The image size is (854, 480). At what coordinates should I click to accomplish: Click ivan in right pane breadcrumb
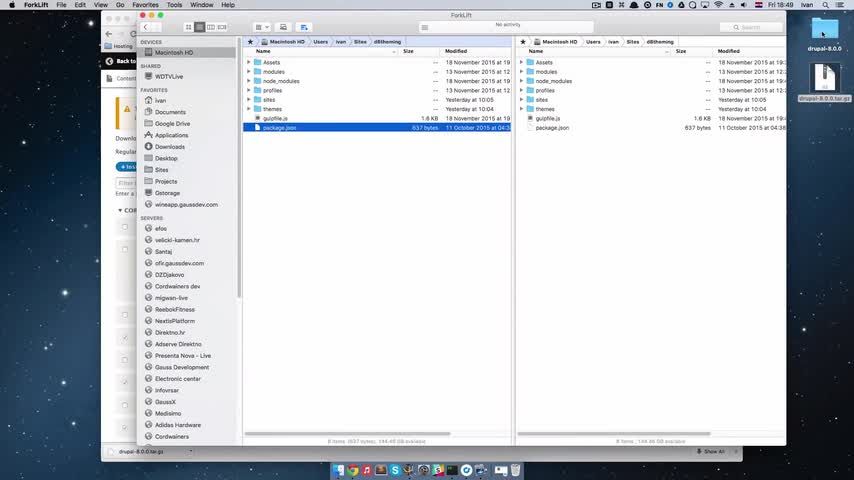click(x=613, y=42)
